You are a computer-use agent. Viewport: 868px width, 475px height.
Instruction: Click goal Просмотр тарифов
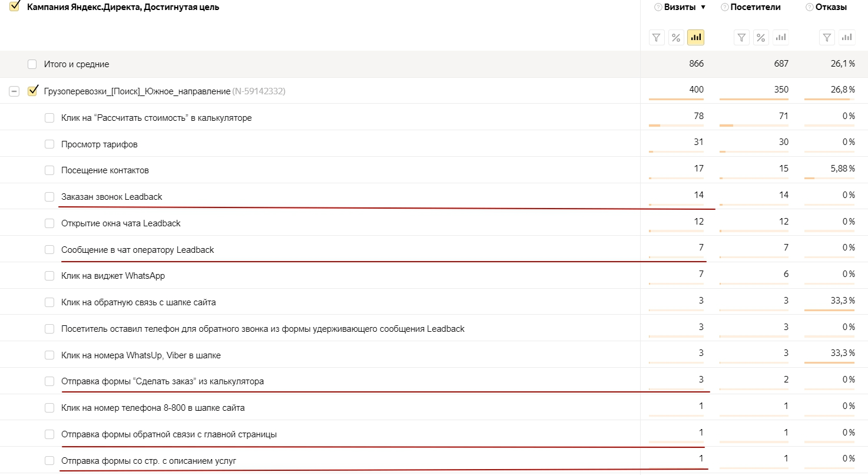click(x=100, y=144)
